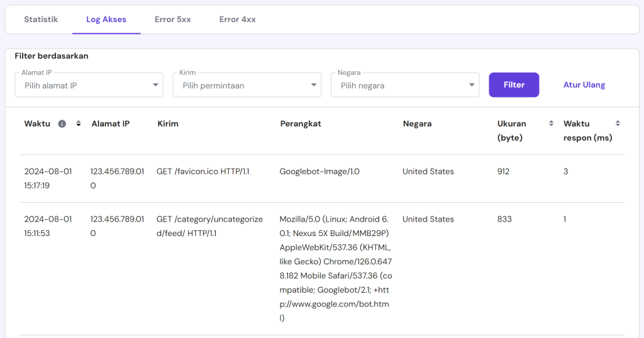Click the GET /favicon.ico request entry
Viewport: 644px width, 338px height.
click(203, 171)
